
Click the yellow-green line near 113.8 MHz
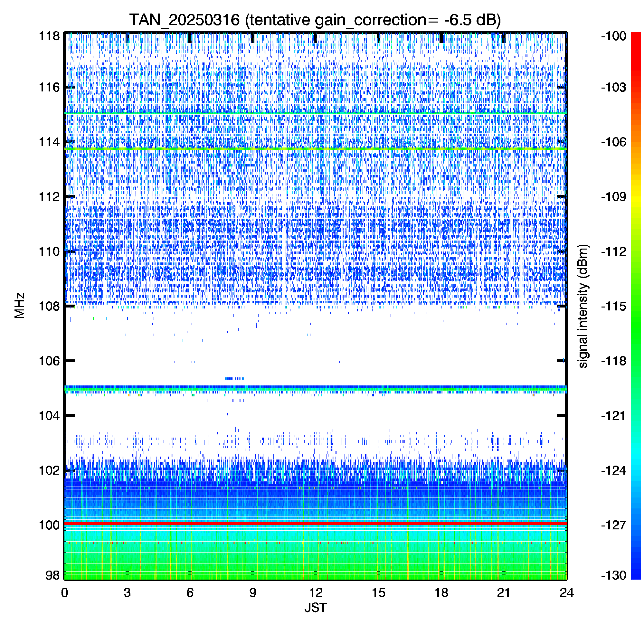click(x=315, y=149)
